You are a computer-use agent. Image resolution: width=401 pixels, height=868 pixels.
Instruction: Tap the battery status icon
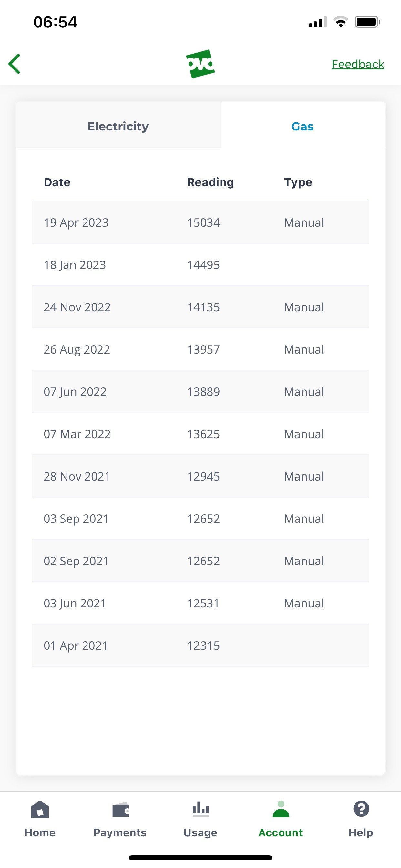click(367, 22)
